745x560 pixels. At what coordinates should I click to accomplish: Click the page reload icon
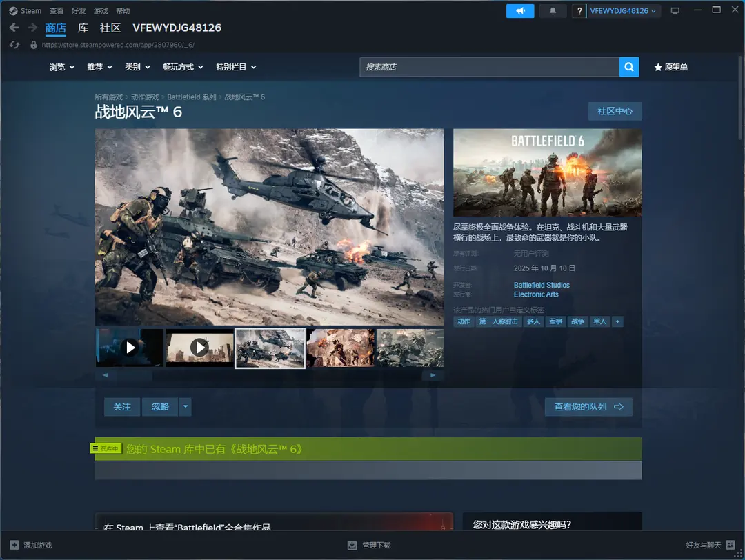click(14, 45)
